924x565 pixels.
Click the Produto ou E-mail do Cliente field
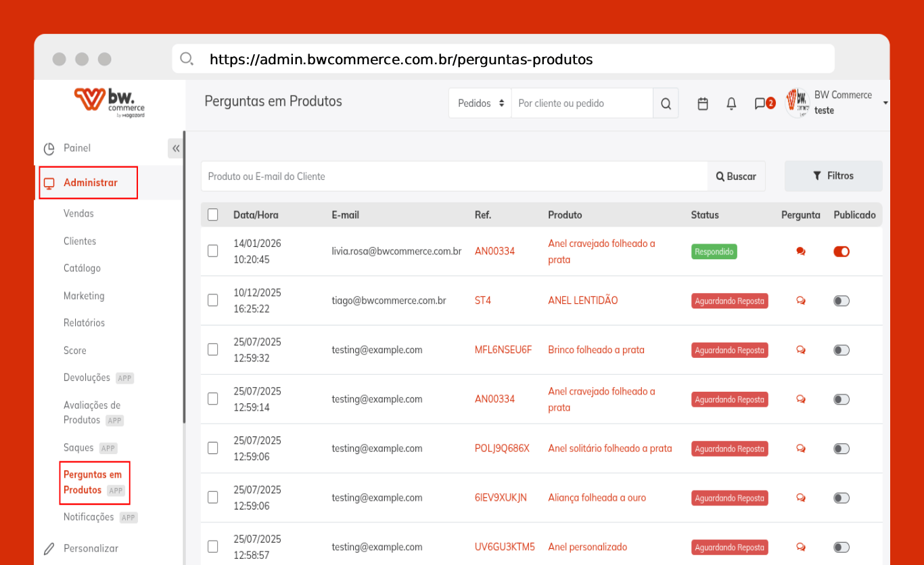pyautogui.click(x=454, y=177)
